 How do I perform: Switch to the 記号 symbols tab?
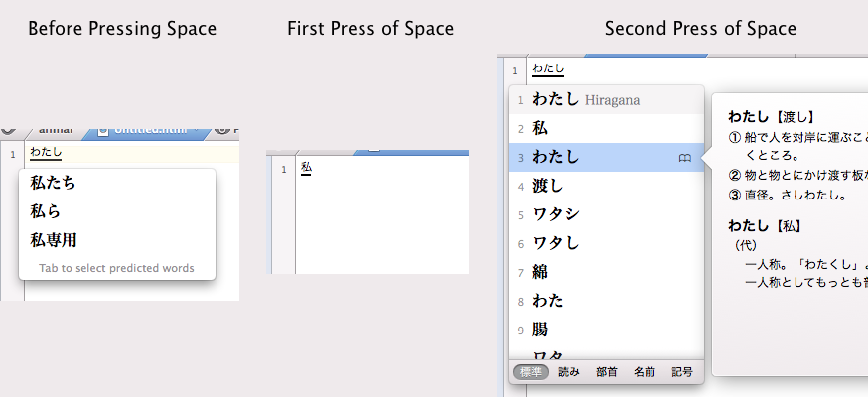pos(682,372)
